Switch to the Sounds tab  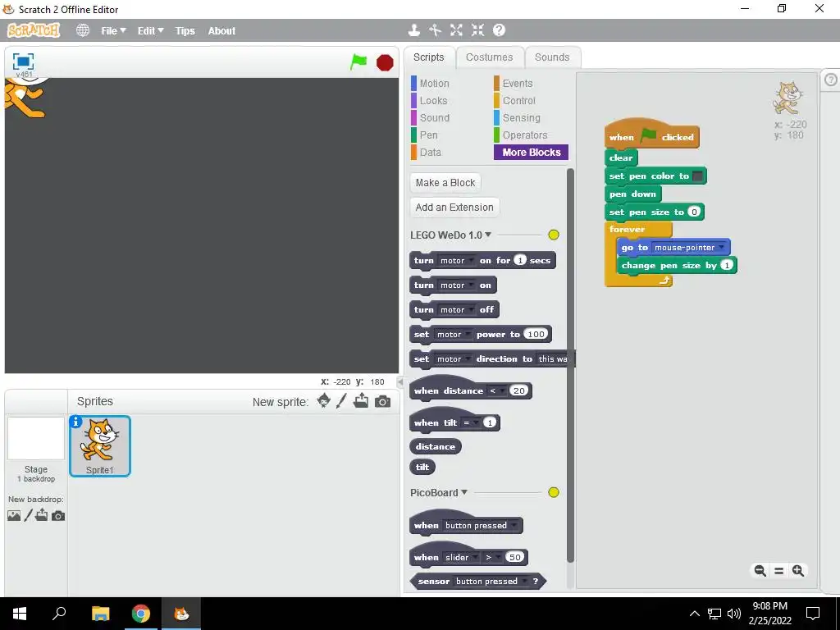(552, 57)
